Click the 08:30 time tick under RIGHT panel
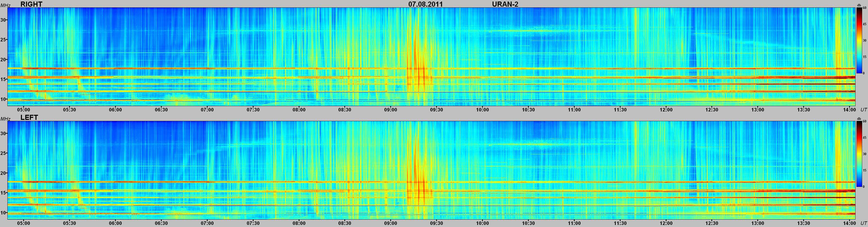The width and height of the screenshot is (868, 227). click(345, 110)
